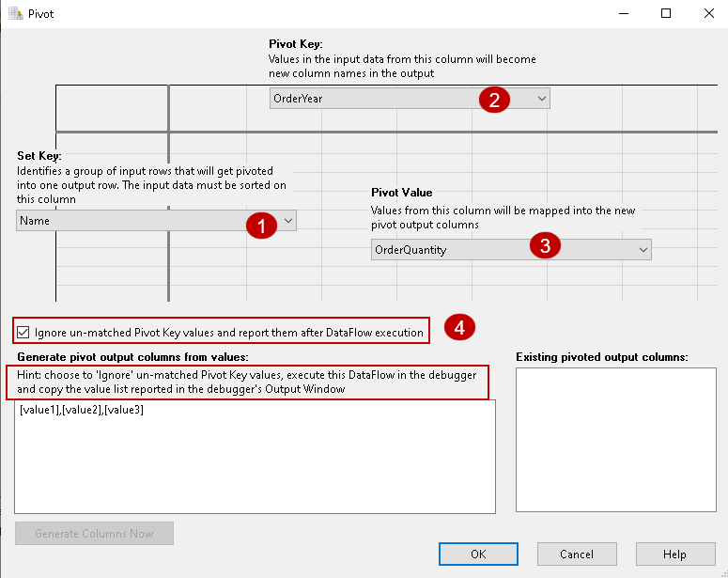
Task: Click the Pivot title text
Action: (x=40, y=14)
